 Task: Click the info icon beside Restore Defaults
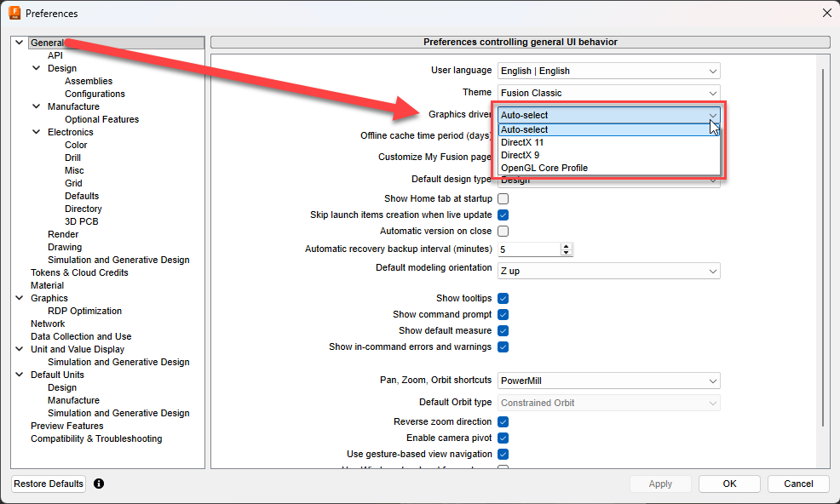pyautogui.click(x=99, y=484)
